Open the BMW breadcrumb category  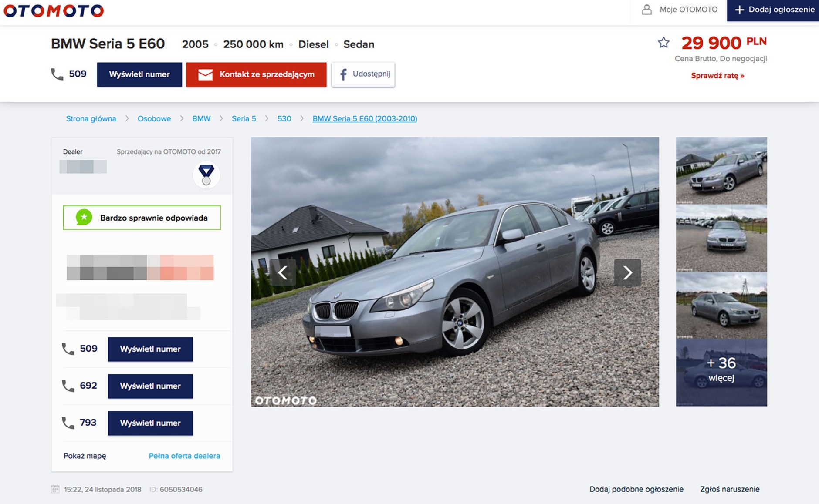coord(201,118)
